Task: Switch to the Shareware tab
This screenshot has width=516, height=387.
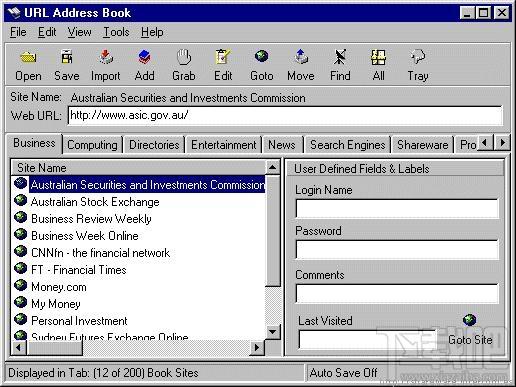Action: (423, 145)
